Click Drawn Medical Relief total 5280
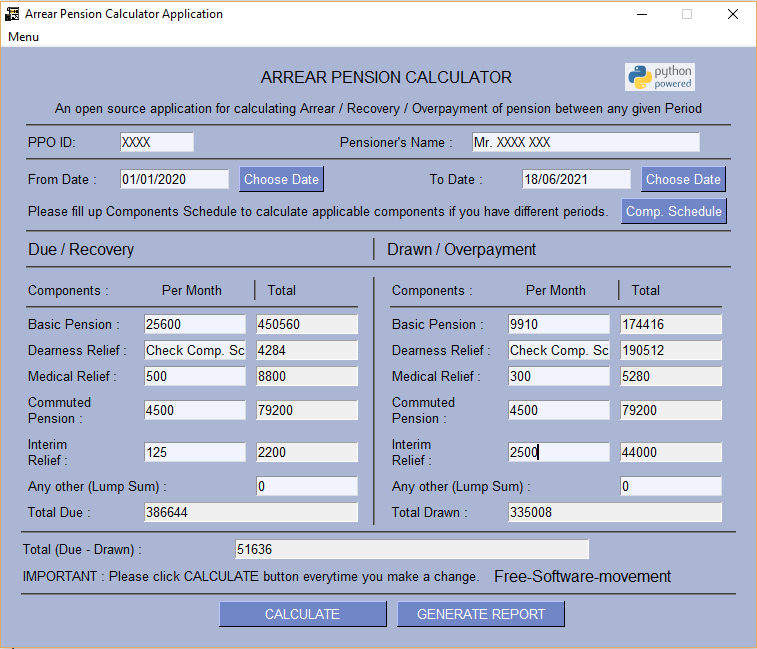This screenshot has width=757, height=649. click(x=671, y=376)
